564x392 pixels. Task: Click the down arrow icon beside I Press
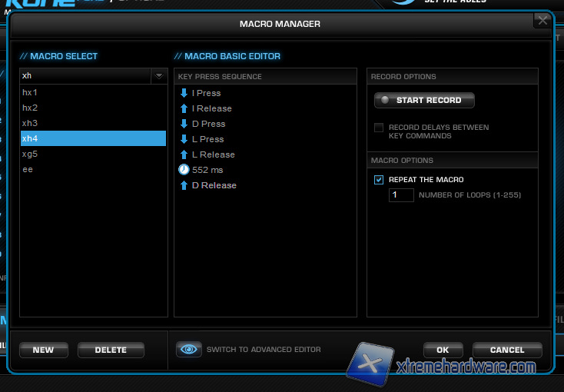(x=184, y=93)
